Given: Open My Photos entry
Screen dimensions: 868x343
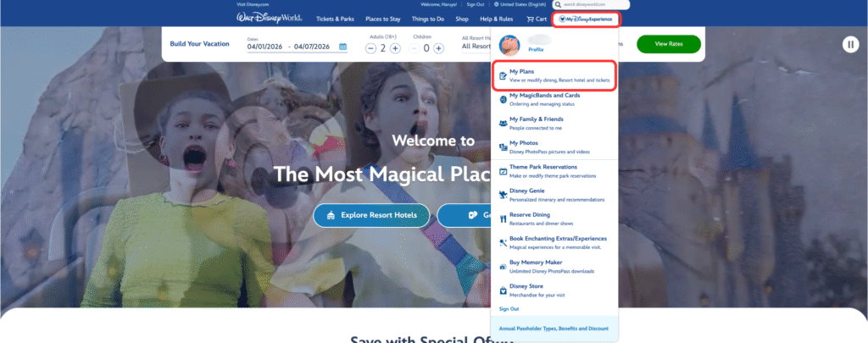Looking at the screenshot, I should [x=554, y=147].
